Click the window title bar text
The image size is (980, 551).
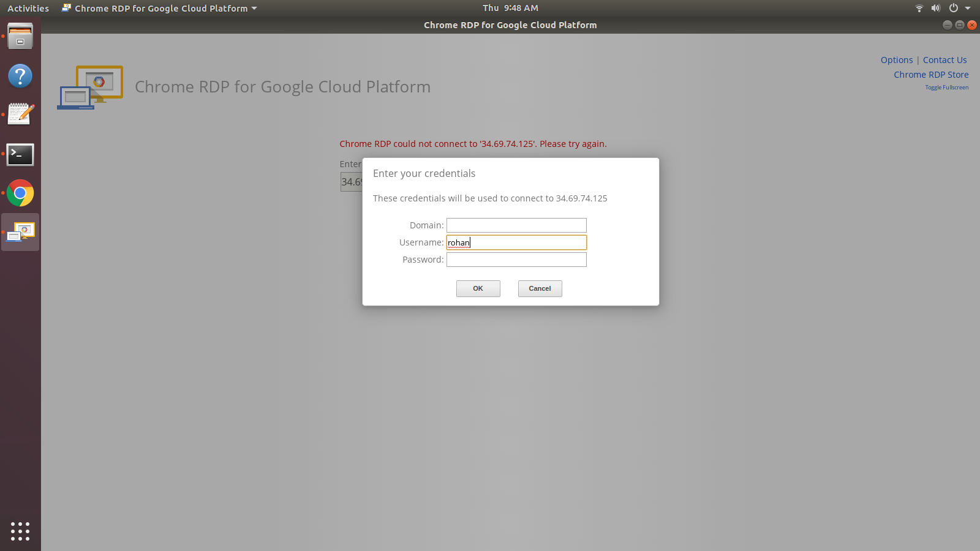click(x=510, y=25)
